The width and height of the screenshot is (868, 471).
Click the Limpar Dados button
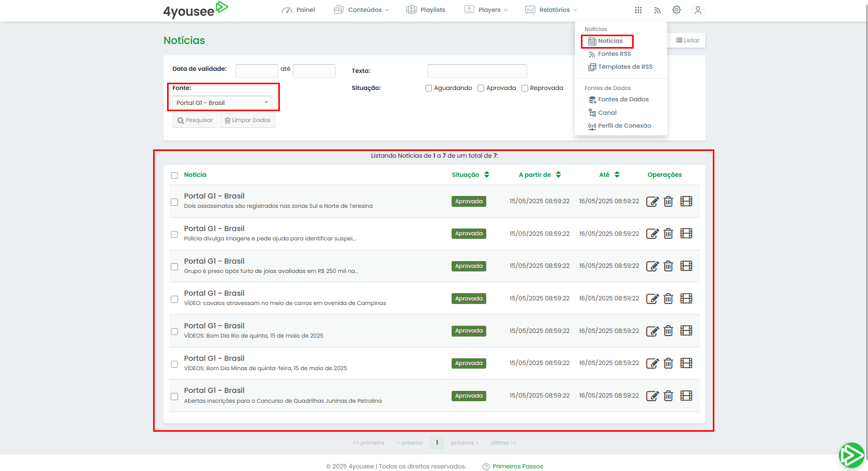(x=247, y=120)
